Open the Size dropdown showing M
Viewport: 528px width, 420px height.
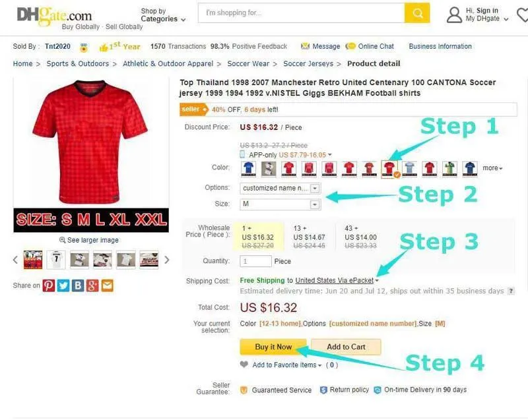pyautogui.click(x=280, y=204)
